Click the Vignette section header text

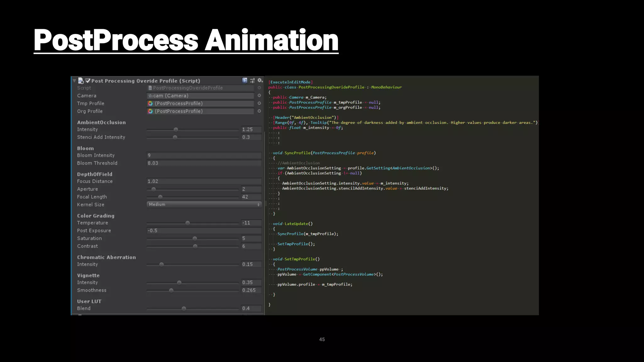point(88,276)
